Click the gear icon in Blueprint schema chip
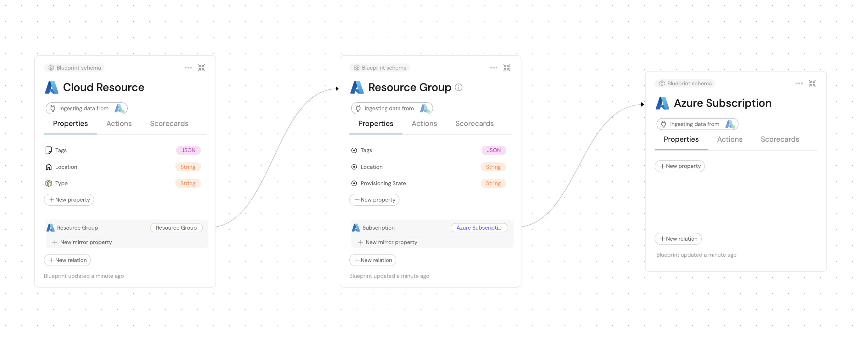Viewport: 868px width, 337px height. click(51, 67)
